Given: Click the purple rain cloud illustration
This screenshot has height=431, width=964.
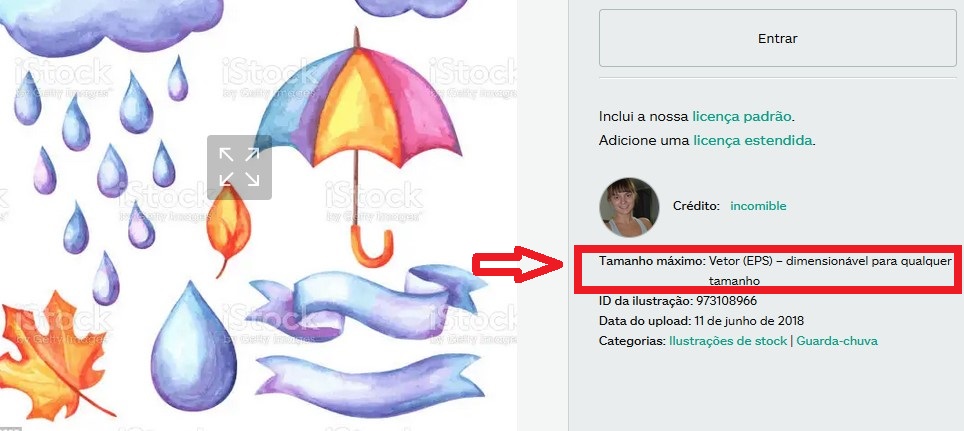Looking at the screenshot, I should pyautogui.click(x=111, y=26).
